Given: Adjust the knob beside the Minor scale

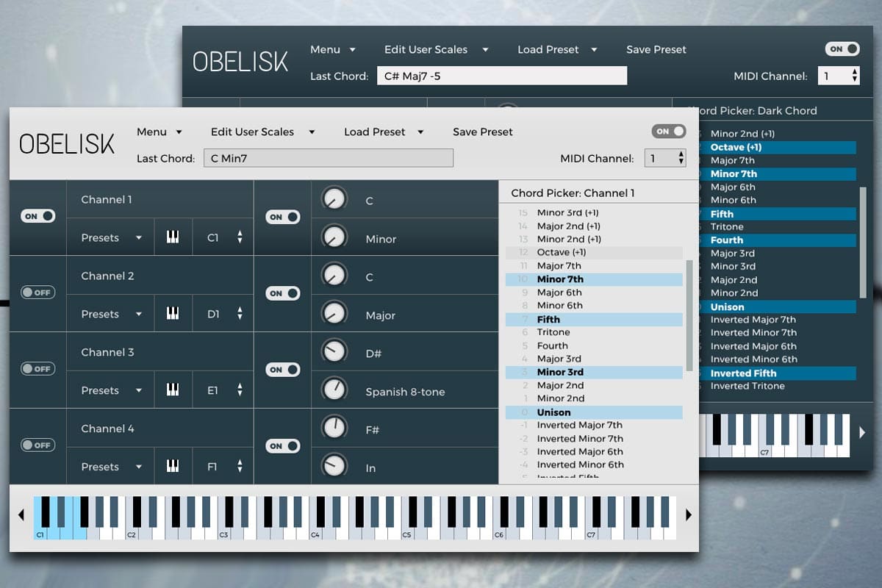Looking at the screenshot, I should tap(334, 237).
